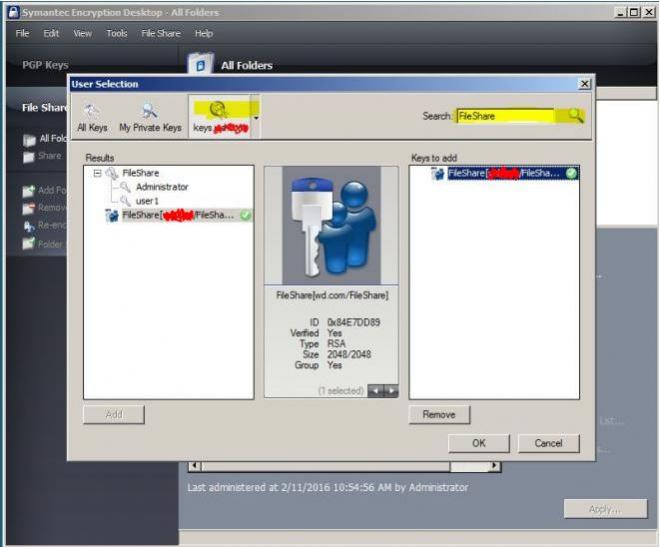Click right arrow of horizontal scrollbar

(495, 466)
